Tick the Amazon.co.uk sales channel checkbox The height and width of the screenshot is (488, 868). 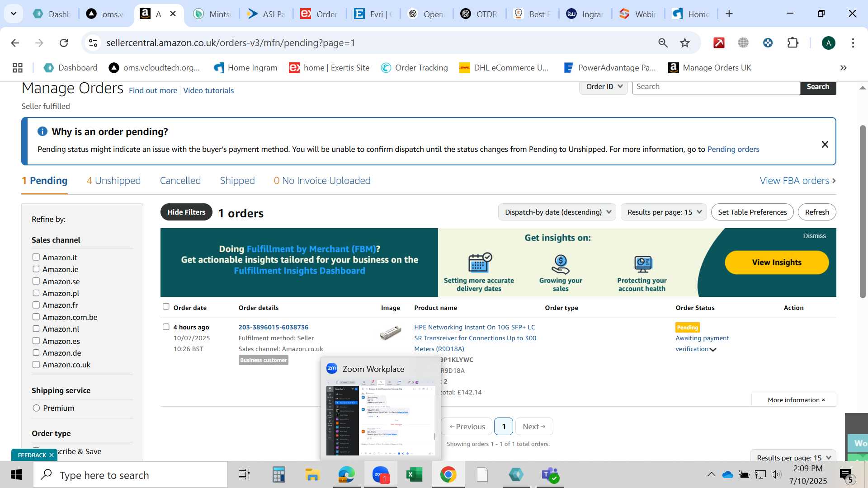point(36,364)
